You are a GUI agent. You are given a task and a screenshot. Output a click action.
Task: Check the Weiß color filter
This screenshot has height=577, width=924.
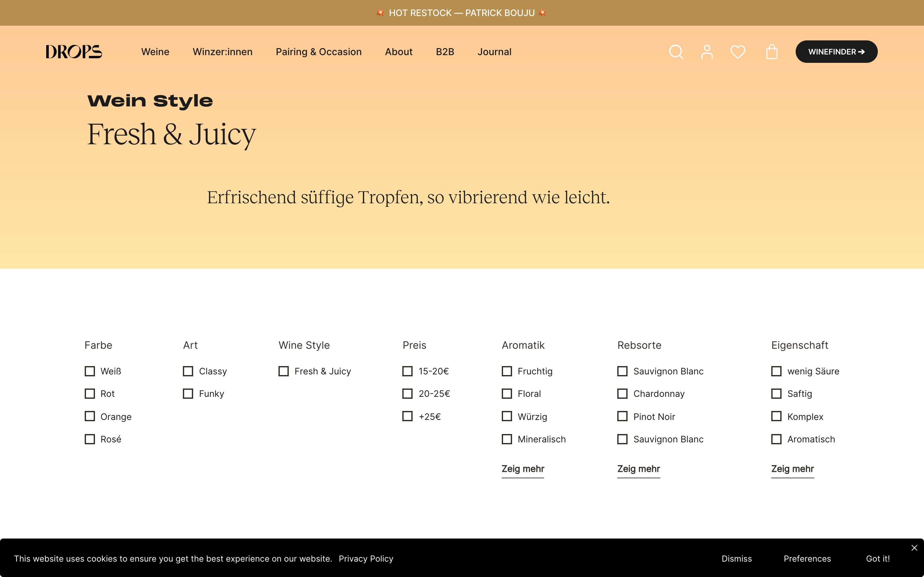[89, 371]
